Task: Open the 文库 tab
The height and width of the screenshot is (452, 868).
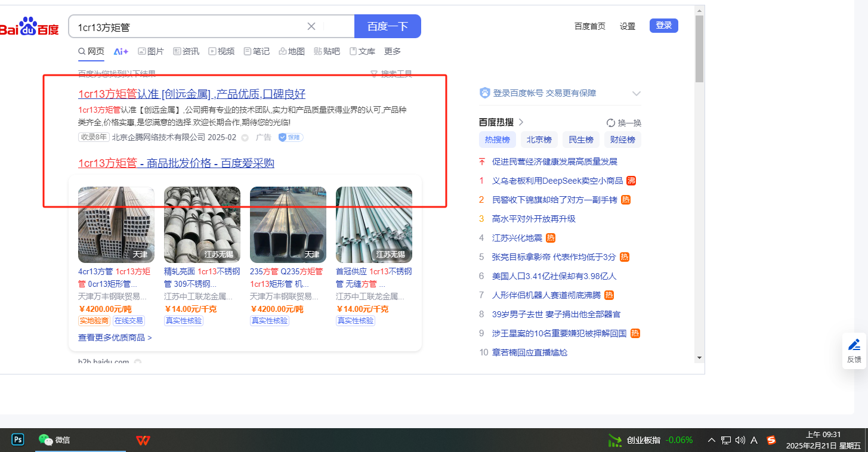Action: point(362,51)
